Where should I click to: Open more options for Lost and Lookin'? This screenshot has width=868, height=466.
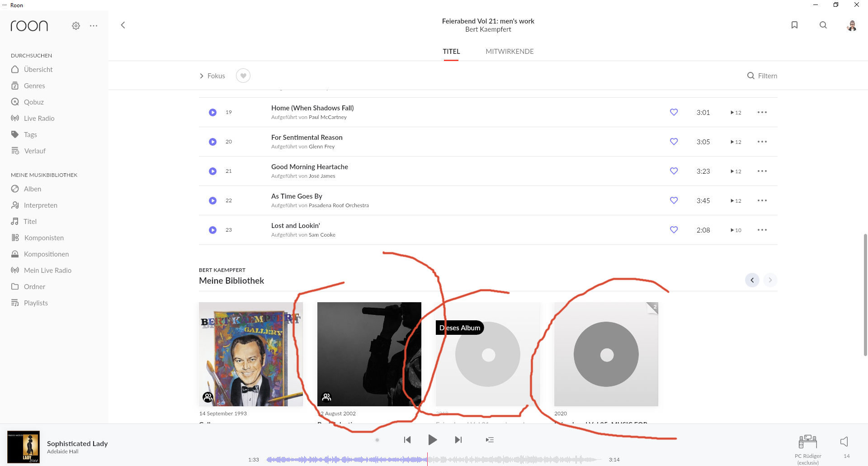pos(762,230)
